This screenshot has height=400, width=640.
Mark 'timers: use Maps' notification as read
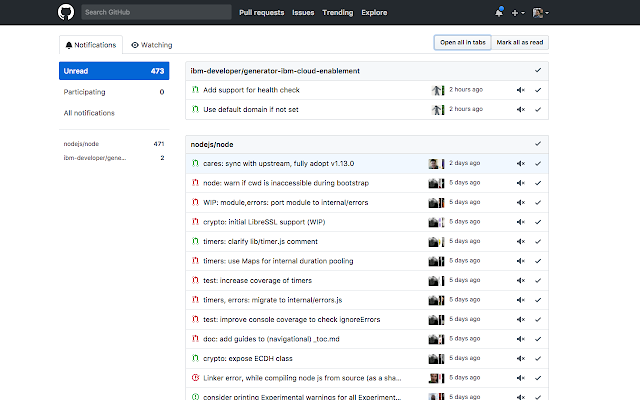538,261
